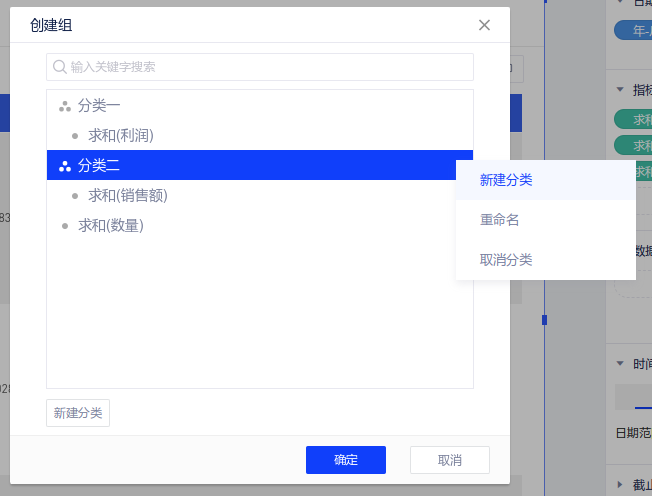Close the 创建组 dialog
This screenshot has height=496, width=652.
pyautogui.click(x=484, y=25)
